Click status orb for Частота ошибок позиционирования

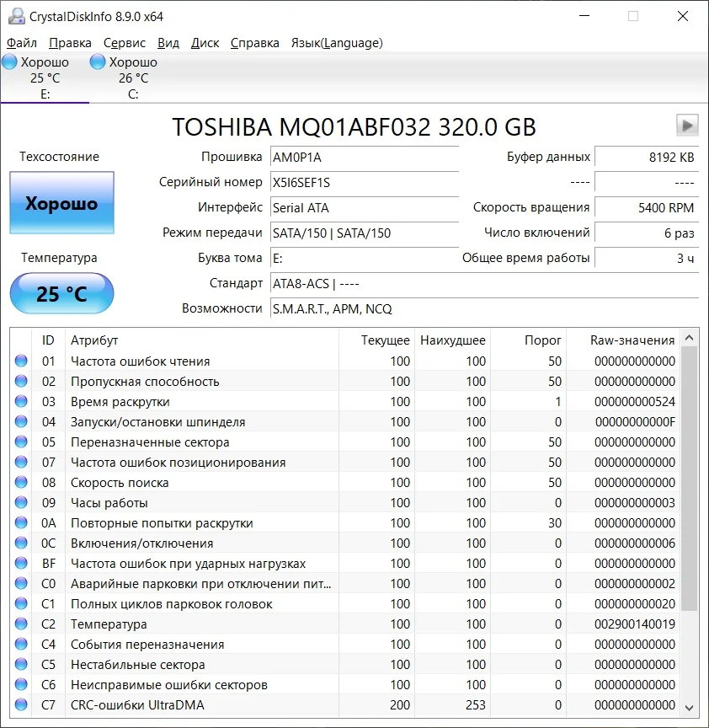pos(21,462)
